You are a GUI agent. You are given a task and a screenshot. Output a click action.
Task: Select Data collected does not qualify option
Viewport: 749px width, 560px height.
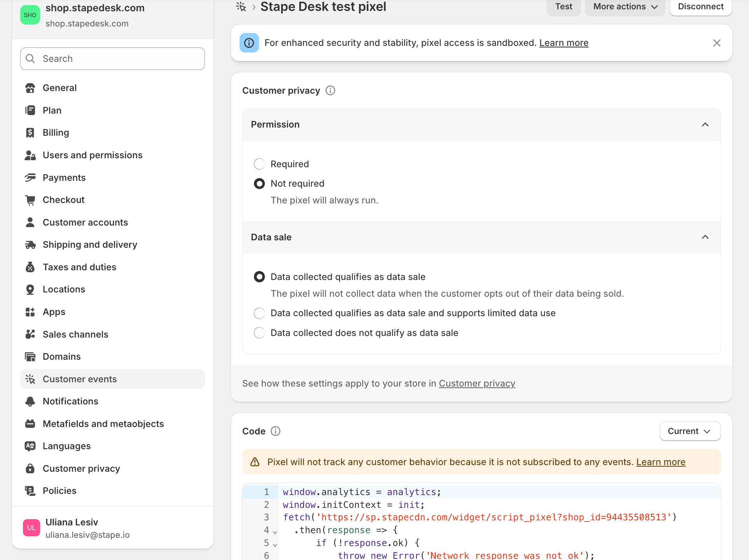(x=259, y=333)
